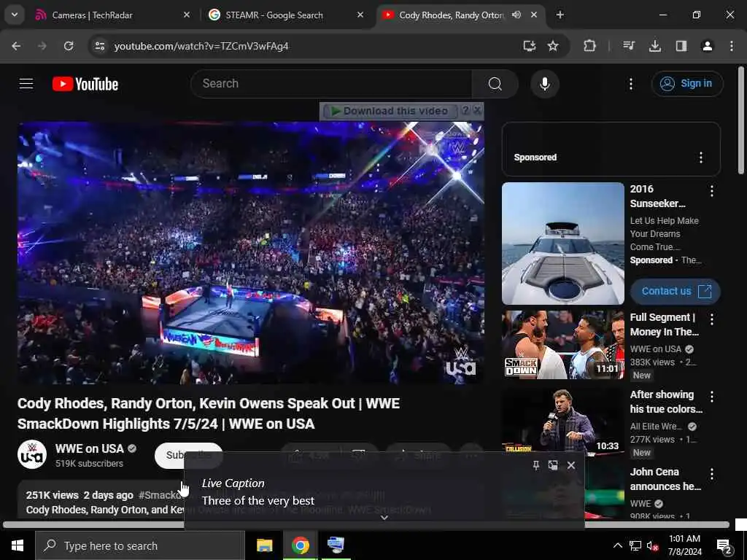
Task: Open YouTube settings three-dot menu
Action: pos(631,84)
